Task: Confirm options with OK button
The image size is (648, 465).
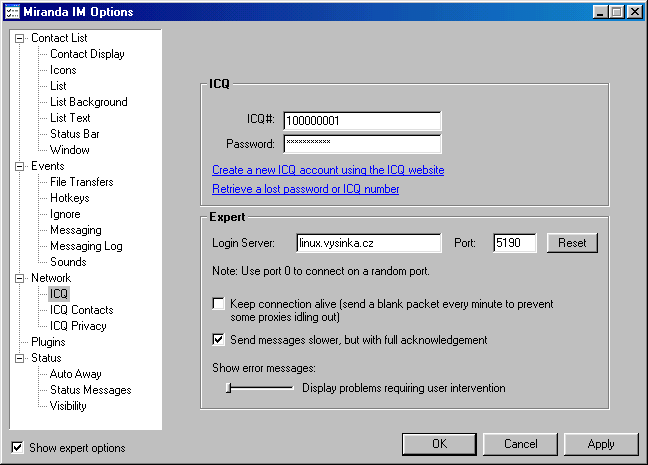Action: 439,444
